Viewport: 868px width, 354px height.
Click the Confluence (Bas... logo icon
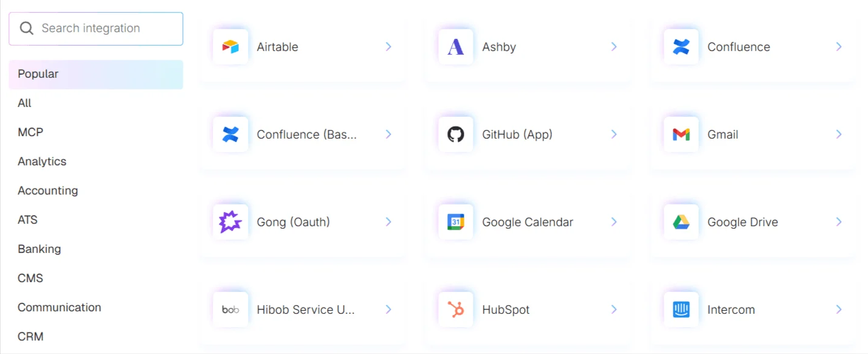[x=230, y=134]
